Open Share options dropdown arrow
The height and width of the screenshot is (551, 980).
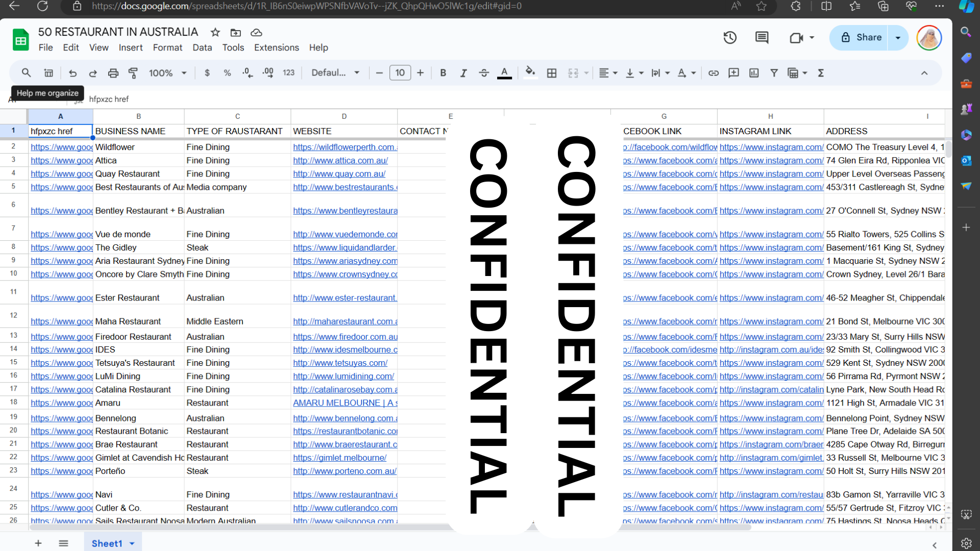pyautogui.click(x=898, y=38)
